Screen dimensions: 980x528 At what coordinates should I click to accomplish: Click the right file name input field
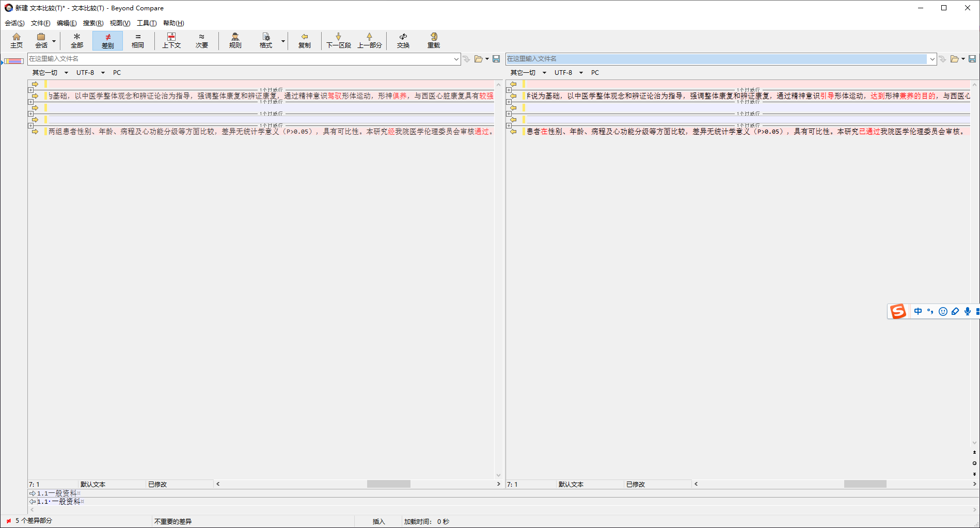(717, 59)
